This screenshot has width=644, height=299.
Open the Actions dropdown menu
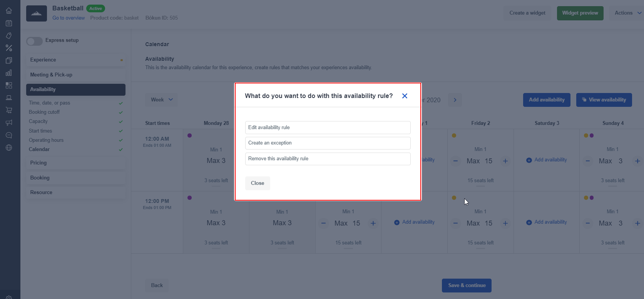(x=627, y=13)
